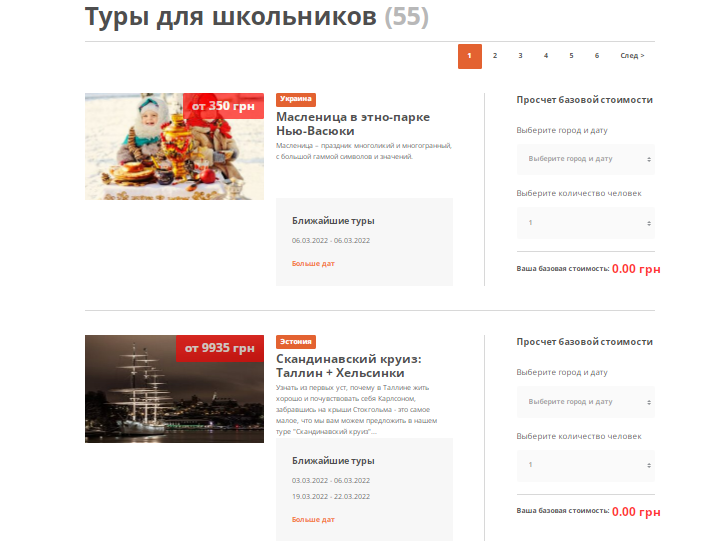Click 'Просчет базовой стоимости' heading for cruise

(584, 342)
